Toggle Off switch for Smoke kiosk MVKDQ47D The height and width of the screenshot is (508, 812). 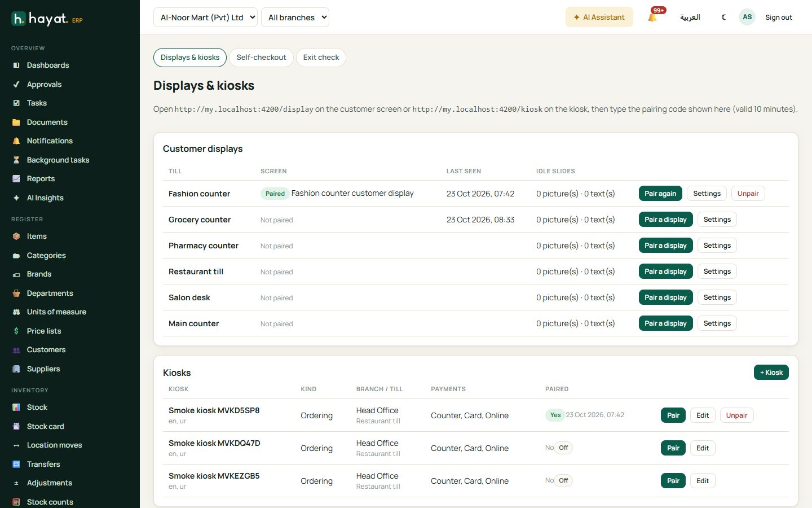[563, 448]
